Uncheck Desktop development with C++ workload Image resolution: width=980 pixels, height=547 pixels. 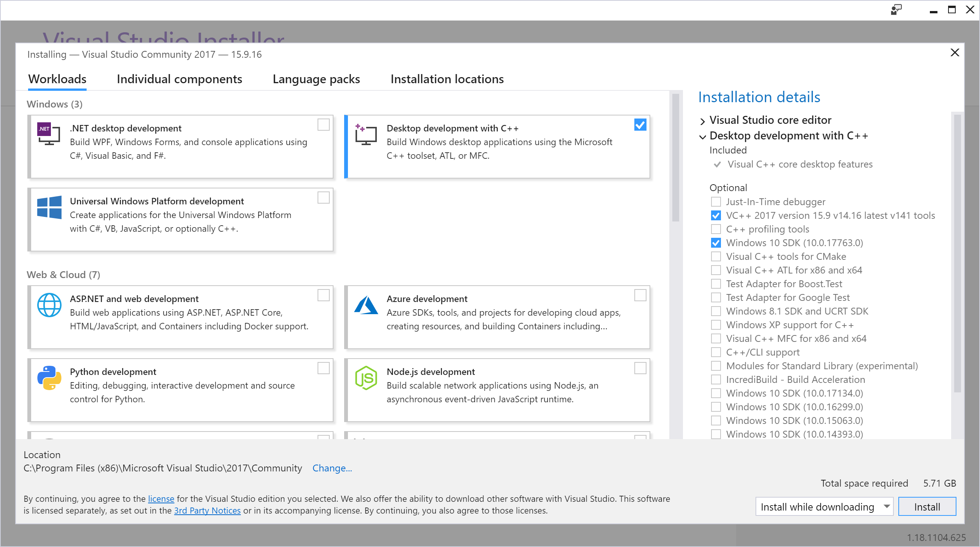[640, 125]
